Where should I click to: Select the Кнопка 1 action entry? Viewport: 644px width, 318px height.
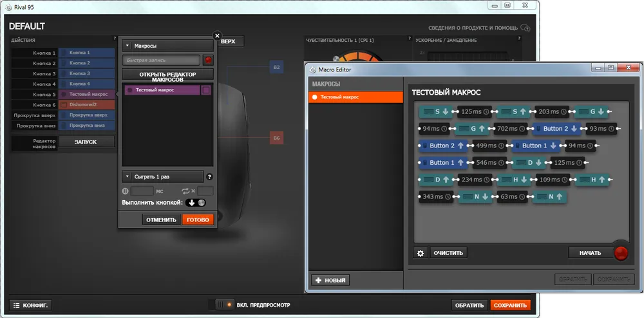(87, 53)
